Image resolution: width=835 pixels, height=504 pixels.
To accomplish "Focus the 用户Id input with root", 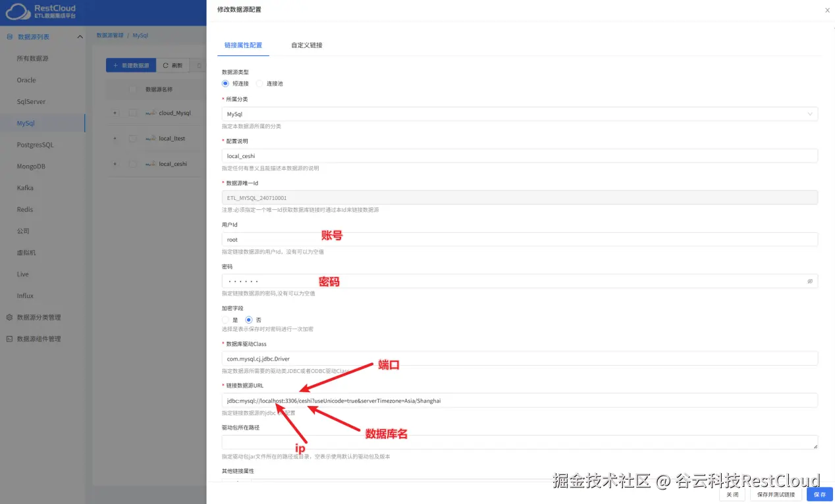I will point(520,239).
